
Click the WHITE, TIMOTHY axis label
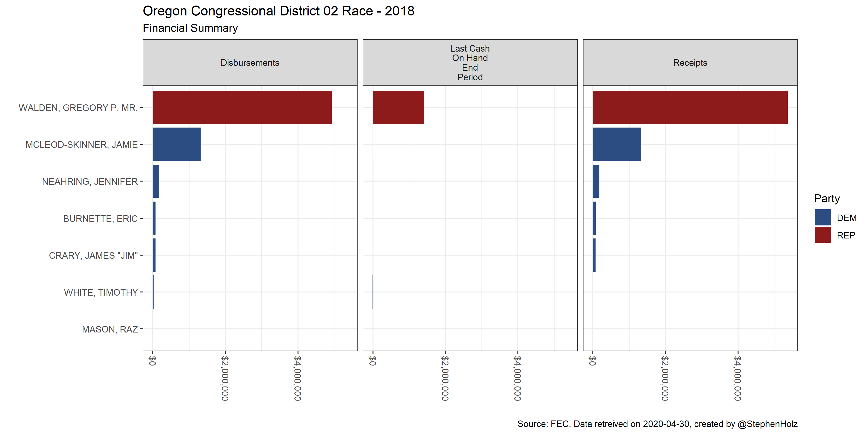101,292
